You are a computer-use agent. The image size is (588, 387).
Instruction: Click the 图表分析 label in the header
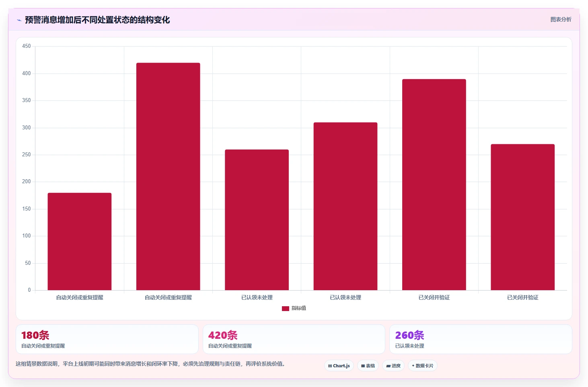pyautogui.click(x=561, y=19)
